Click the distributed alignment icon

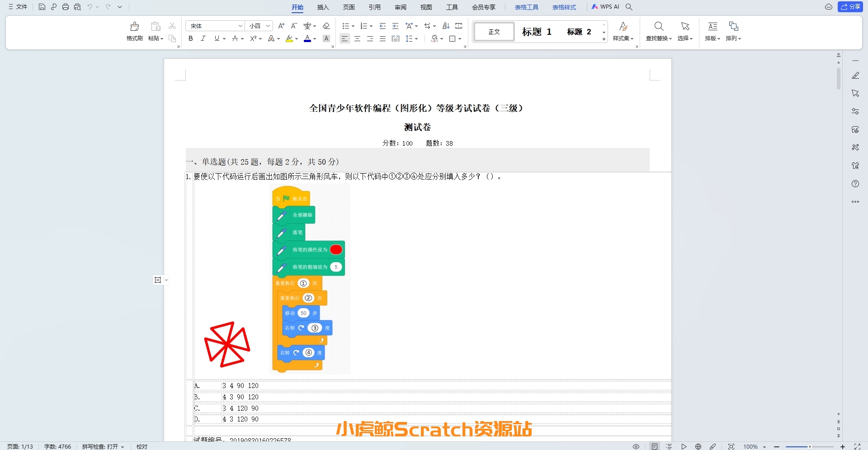click(x=396, y=39)
